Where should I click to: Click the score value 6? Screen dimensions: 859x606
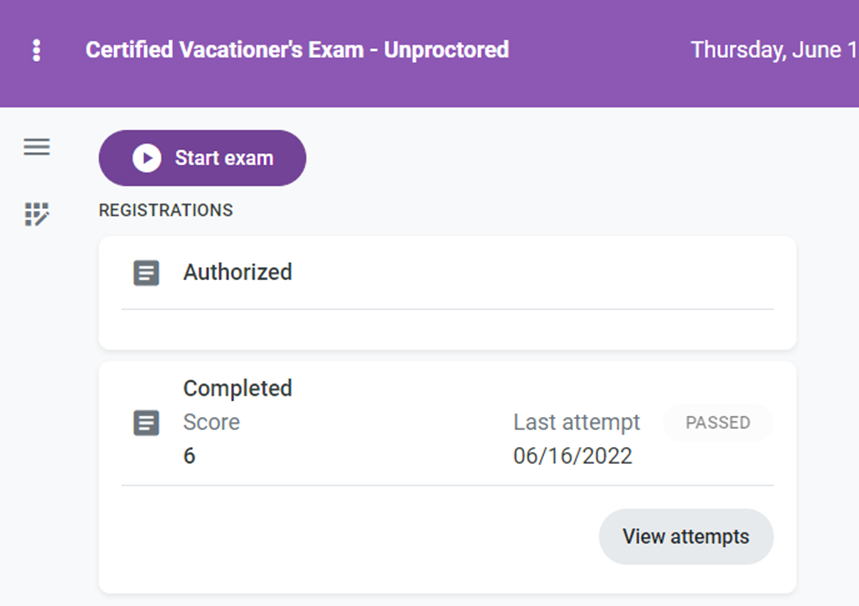click(189, 456)
